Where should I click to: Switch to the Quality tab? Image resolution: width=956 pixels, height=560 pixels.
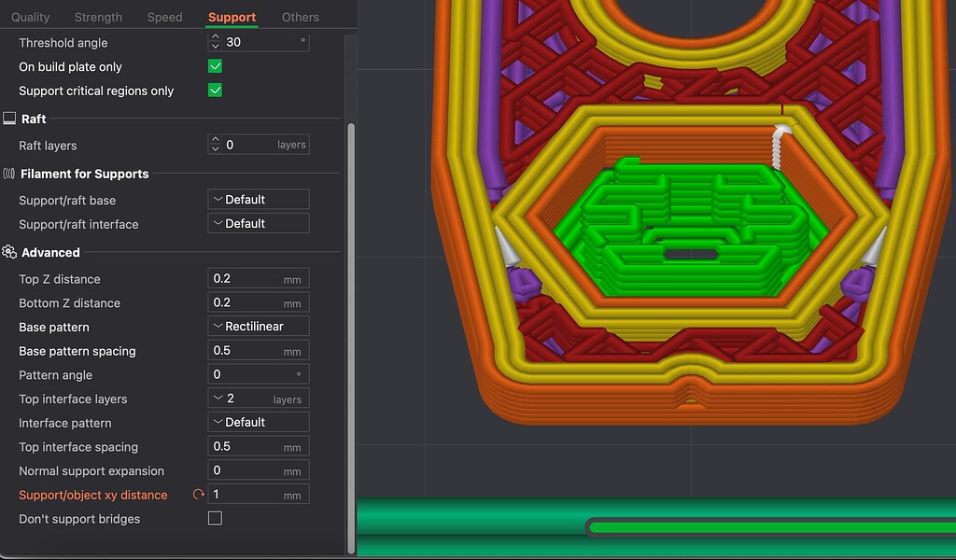click(x=31, y=17)
